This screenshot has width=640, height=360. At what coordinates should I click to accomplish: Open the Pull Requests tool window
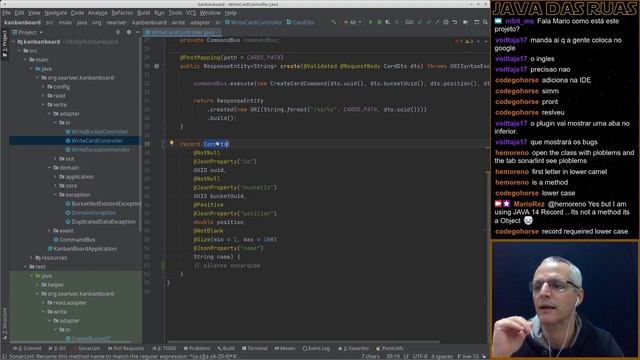pyautogui.click(x=126, y=348)
